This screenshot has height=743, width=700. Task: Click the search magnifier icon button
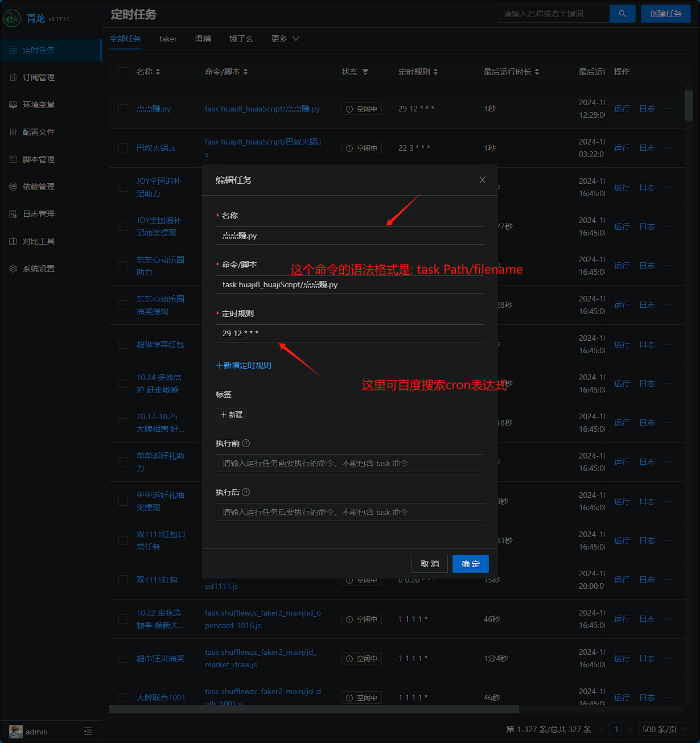point(622,14)
